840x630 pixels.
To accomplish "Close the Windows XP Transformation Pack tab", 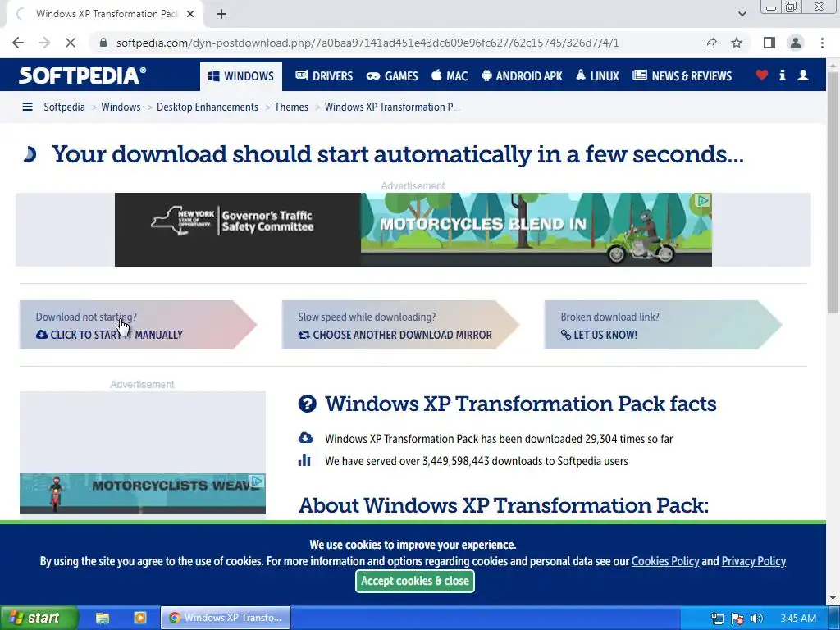I will pyautogui.click(x=190, y=14).
